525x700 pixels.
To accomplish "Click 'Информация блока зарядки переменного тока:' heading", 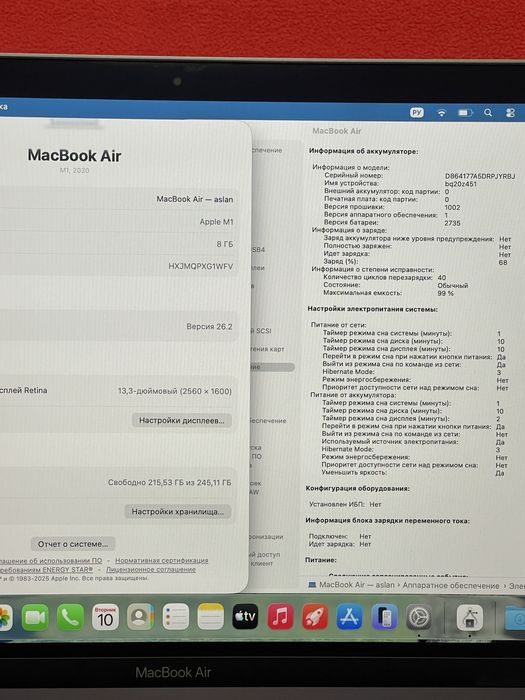I will (387, 521).
